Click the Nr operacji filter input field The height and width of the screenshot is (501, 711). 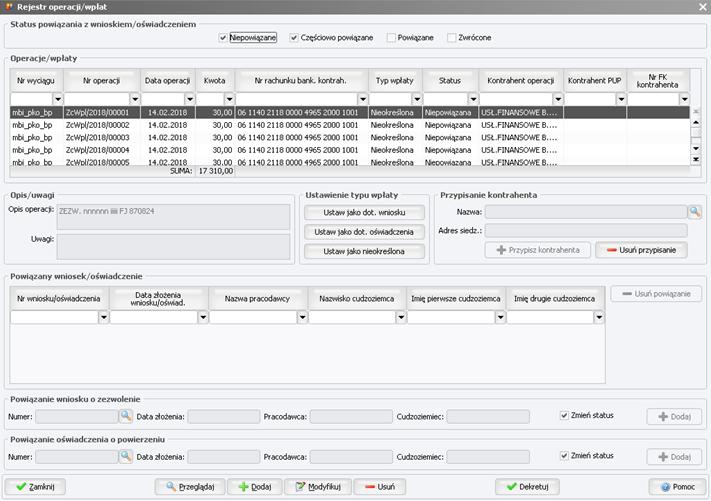(x=97, y=99)
